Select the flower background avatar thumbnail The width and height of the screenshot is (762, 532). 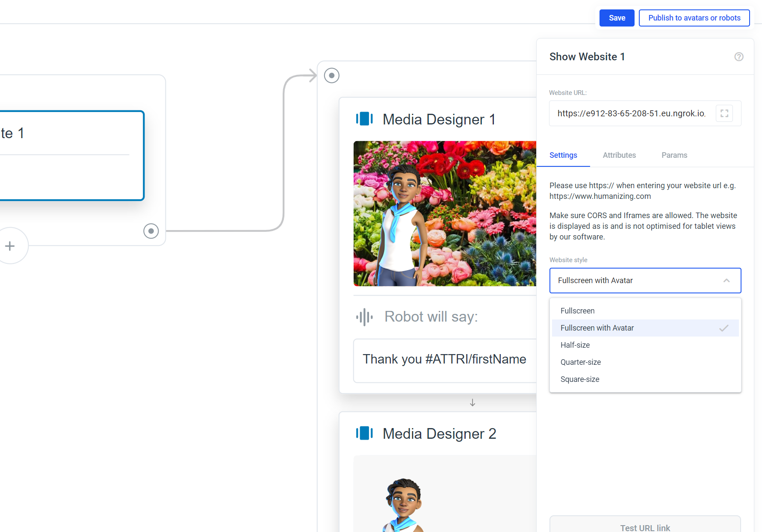(x=445, y=213)
